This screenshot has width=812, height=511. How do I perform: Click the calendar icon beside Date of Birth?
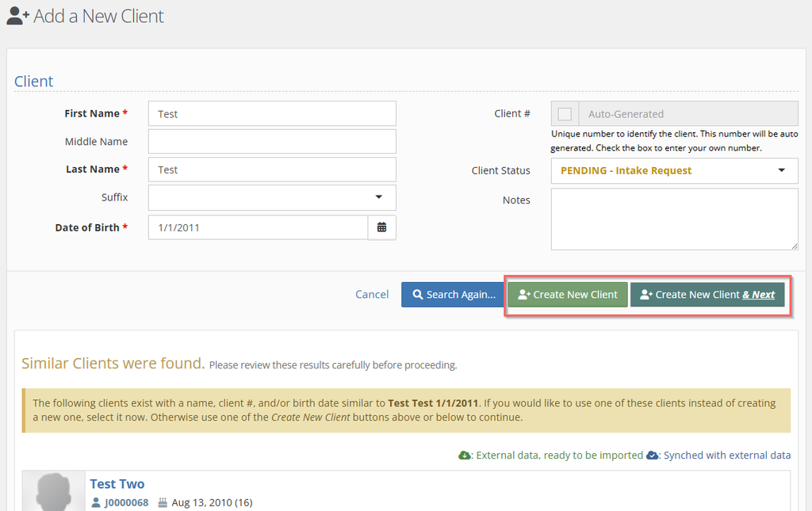(381, 227)
